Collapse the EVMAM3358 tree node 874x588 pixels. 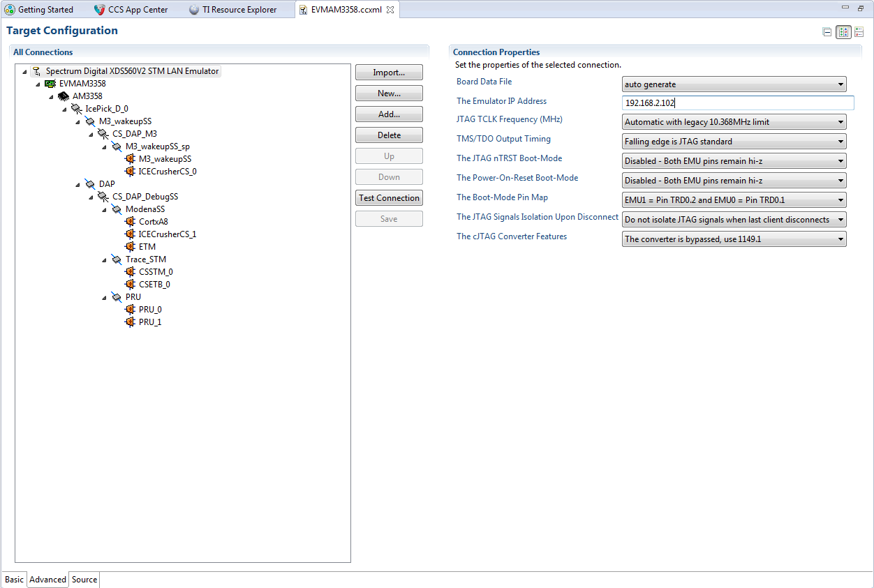pyautogui.click(x=38, y=84)
